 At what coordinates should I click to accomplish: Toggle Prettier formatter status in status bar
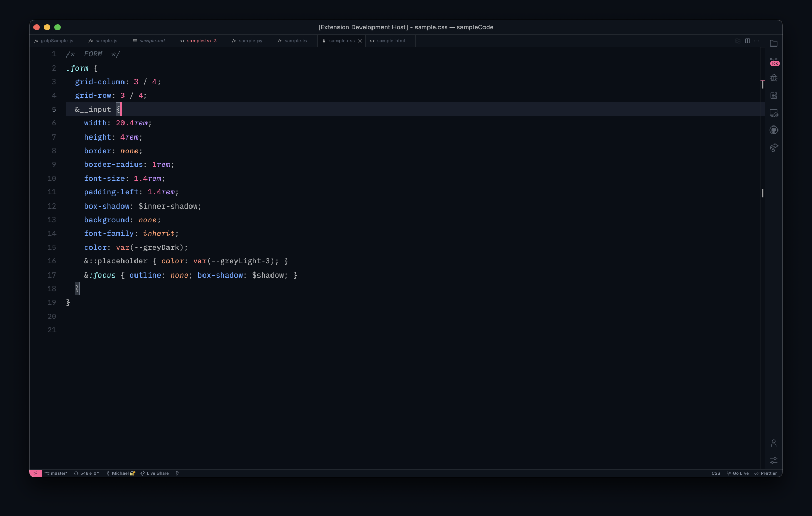[x=766, y=473]
